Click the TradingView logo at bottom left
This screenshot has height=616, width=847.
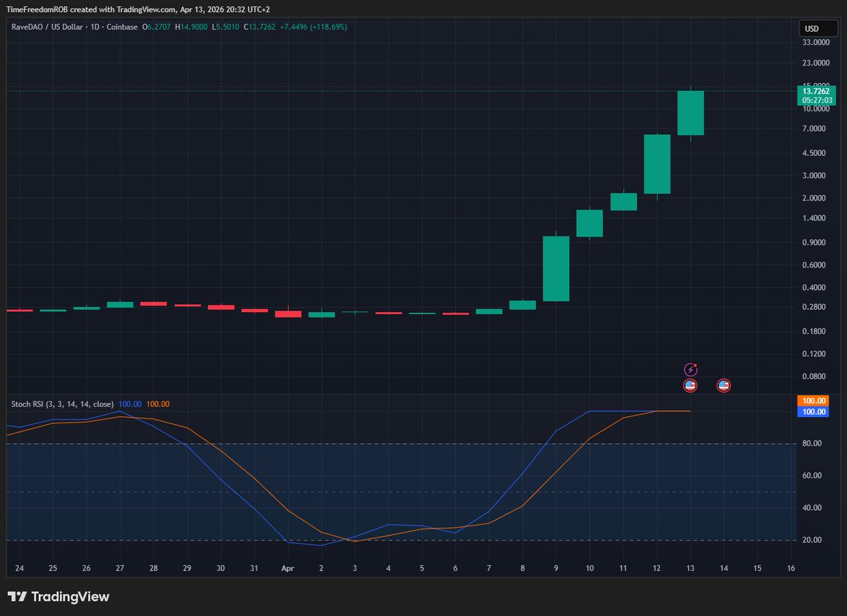coord(59,596)
